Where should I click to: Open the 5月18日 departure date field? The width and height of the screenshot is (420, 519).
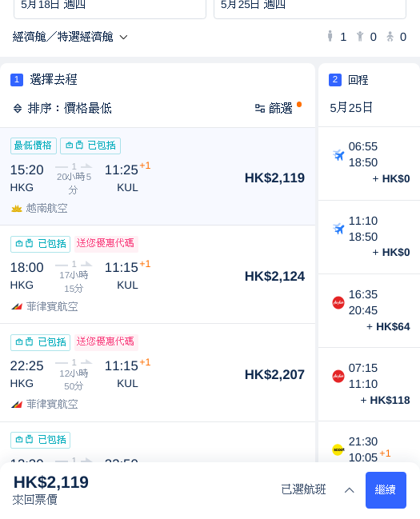pos(110,6)
